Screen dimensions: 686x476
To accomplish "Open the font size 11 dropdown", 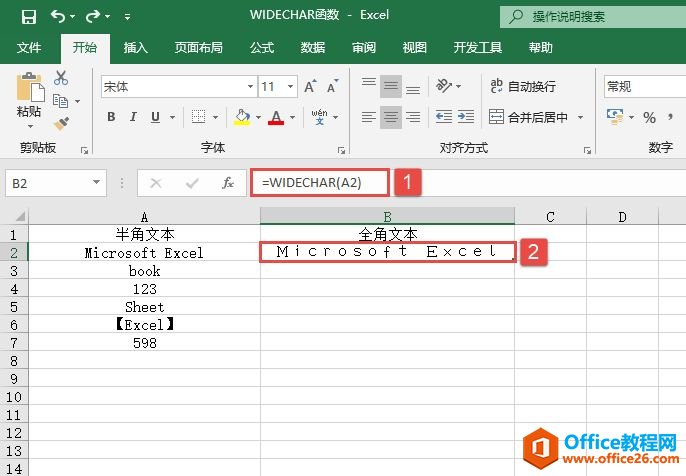I will tap(290, 86).
